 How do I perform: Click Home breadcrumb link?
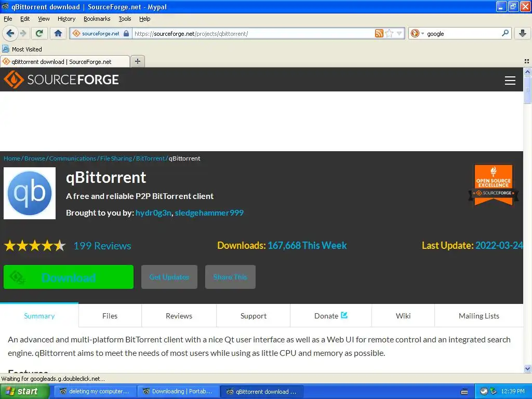point(12,158)
